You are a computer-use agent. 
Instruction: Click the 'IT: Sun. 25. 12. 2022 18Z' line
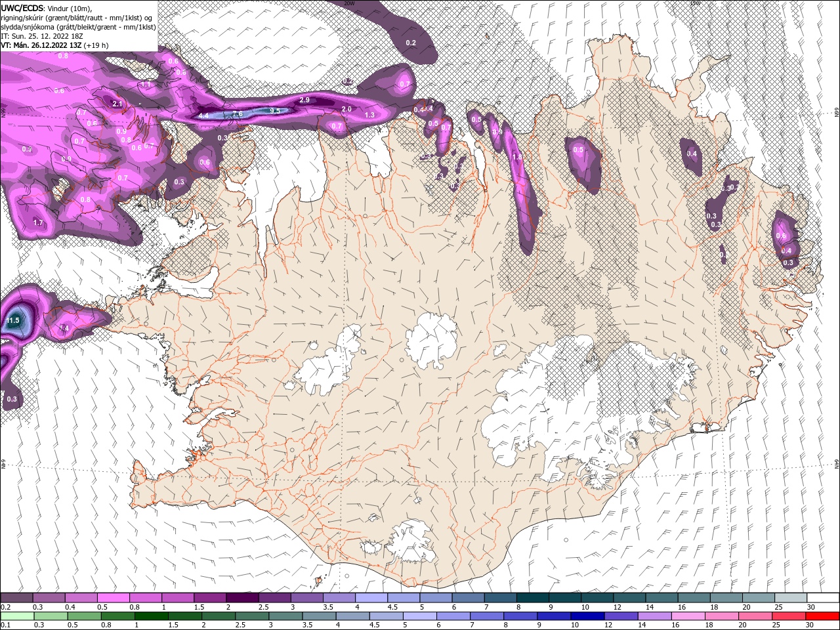[42, 36]
